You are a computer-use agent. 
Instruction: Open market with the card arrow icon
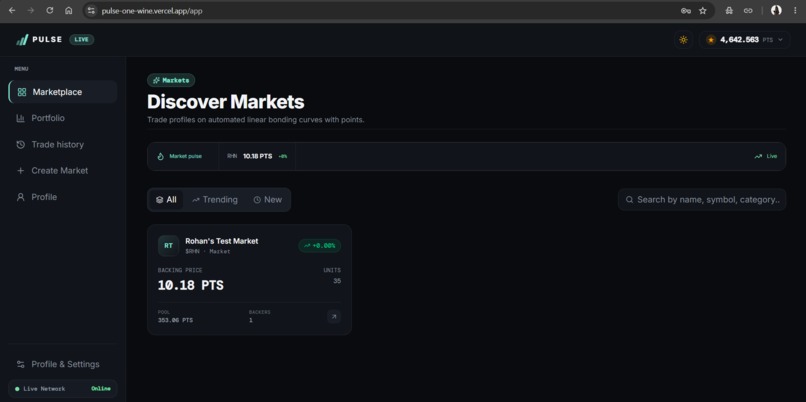pos(334,317)
